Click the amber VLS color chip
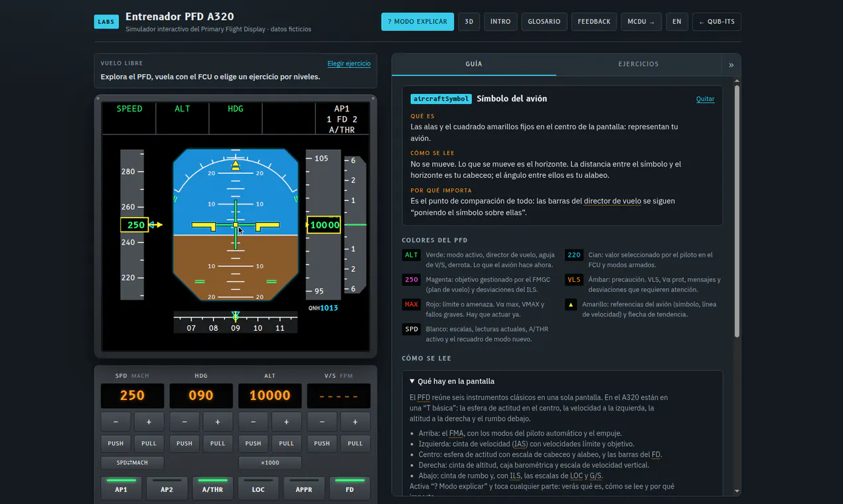 coord(574,279)
